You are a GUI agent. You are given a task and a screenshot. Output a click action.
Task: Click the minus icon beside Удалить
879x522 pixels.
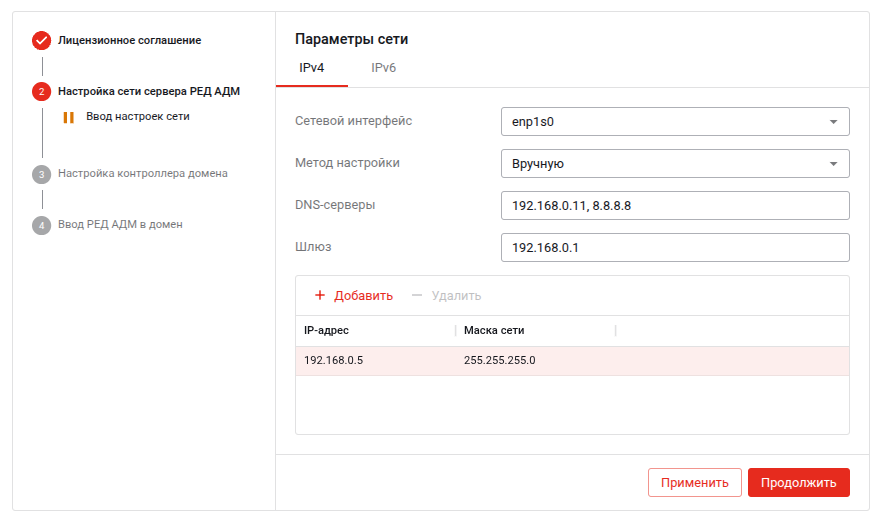pyautogui.click(x=417, y=296)
